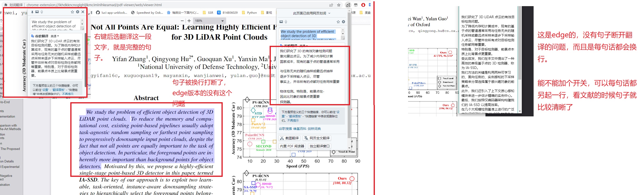Select 'Experimental' outline entry in sidebar
The height and width of the screenshot is (195, 644).
[x=10, y=167]
